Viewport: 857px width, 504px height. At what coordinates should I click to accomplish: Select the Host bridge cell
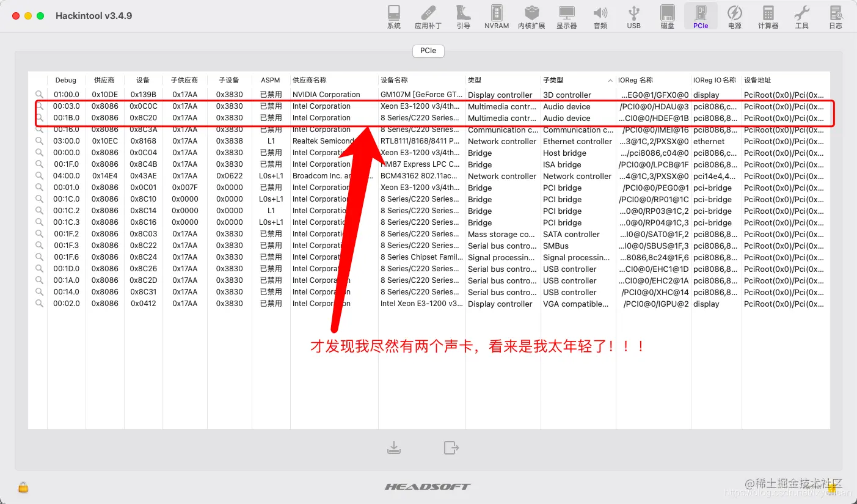tap(564, 153)
